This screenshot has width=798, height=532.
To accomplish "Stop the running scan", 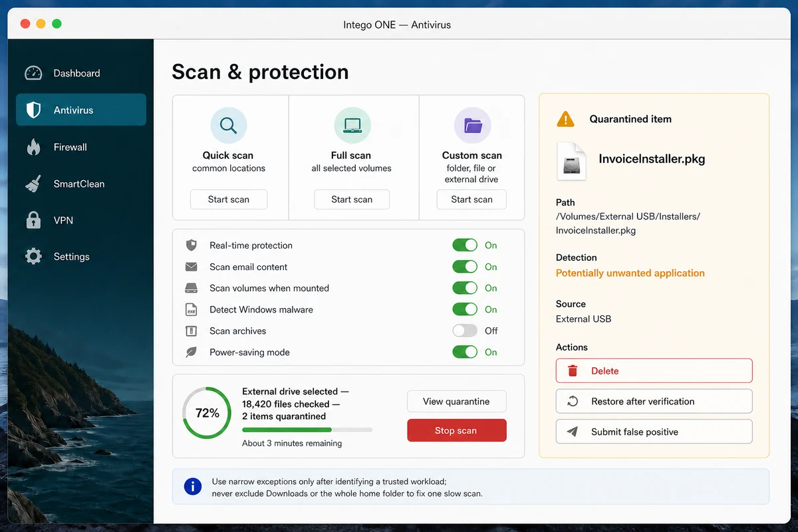I will (x=456, y=430).
